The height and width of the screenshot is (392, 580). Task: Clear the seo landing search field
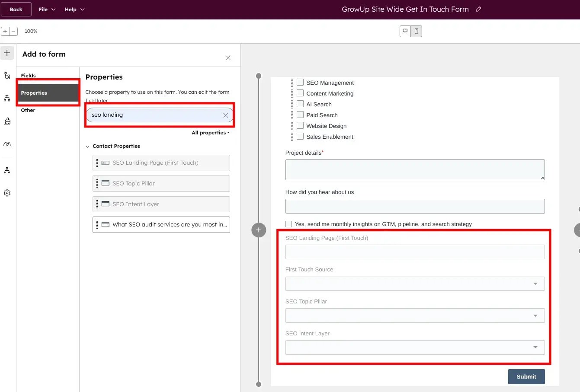coord(225,115)
